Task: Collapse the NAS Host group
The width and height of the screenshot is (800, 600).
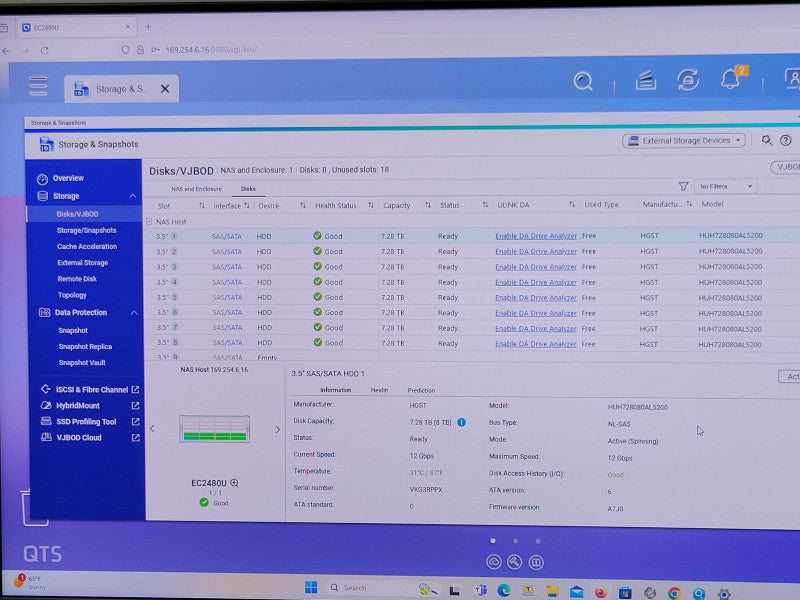Action: (x=149, y=222)
